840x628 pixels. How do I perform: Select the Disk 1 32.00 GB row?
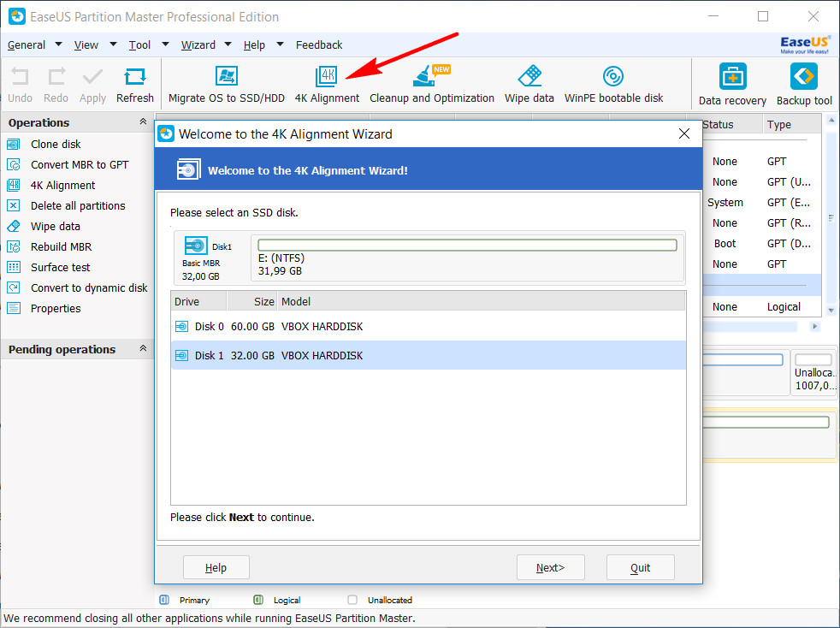428,355
